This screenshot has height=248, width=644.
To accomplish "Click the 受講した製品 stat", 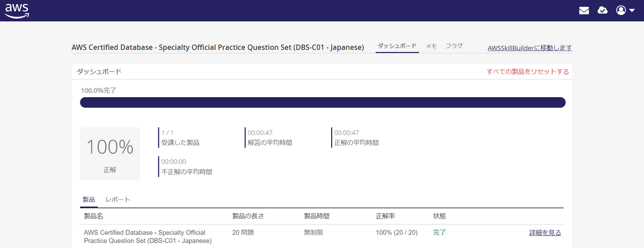I will pos(180,138).
